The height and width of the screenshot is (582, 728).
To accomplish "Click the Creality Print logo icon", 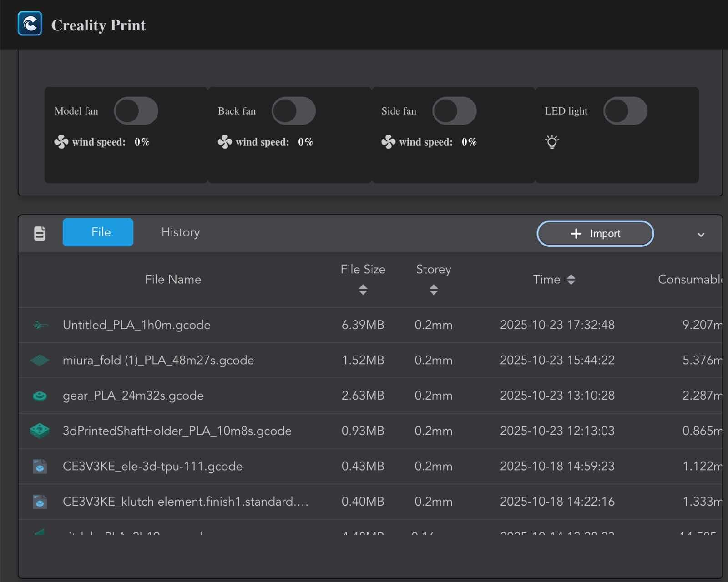I will click(x=30, y=24).
